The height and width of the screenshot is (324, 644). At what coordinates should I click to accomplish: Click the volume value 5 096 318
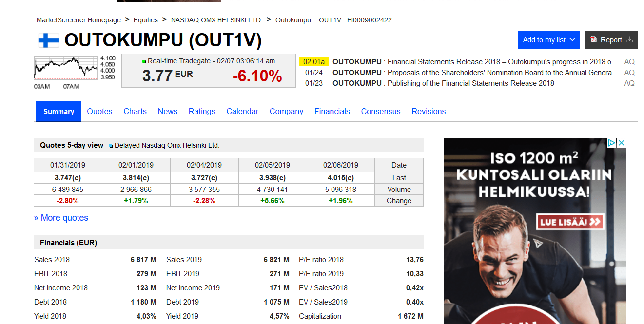tap(341, 190)
